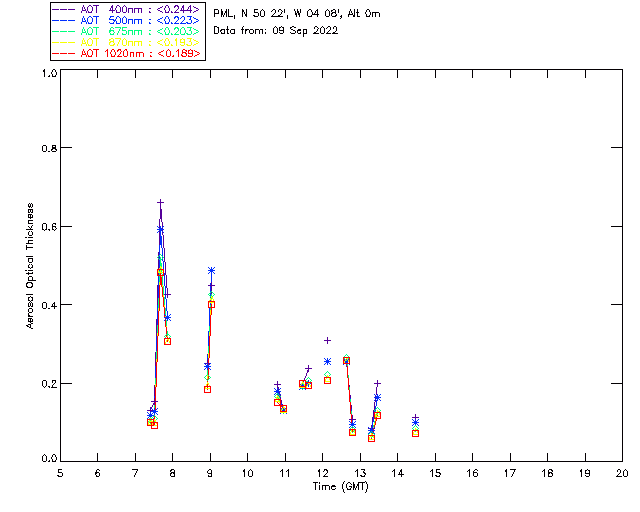Image resolution: width=640 pixels, height=512 pixels.
Task: Click the AOT 400nm legend entry
Action: pos(126,9)
